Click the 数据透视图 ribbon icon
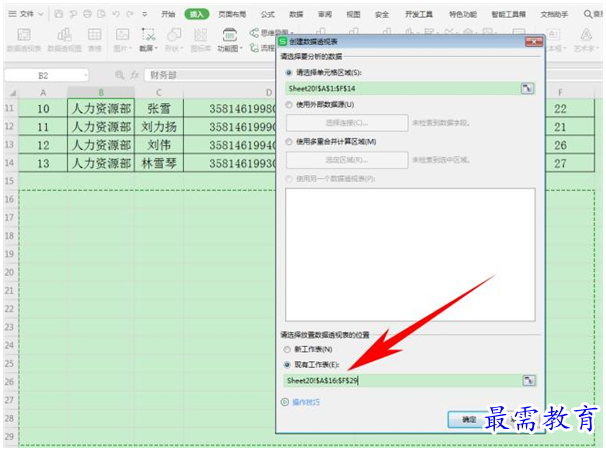Screen dimensions: 606x450 pyautogui.click(x=64, y=35)
